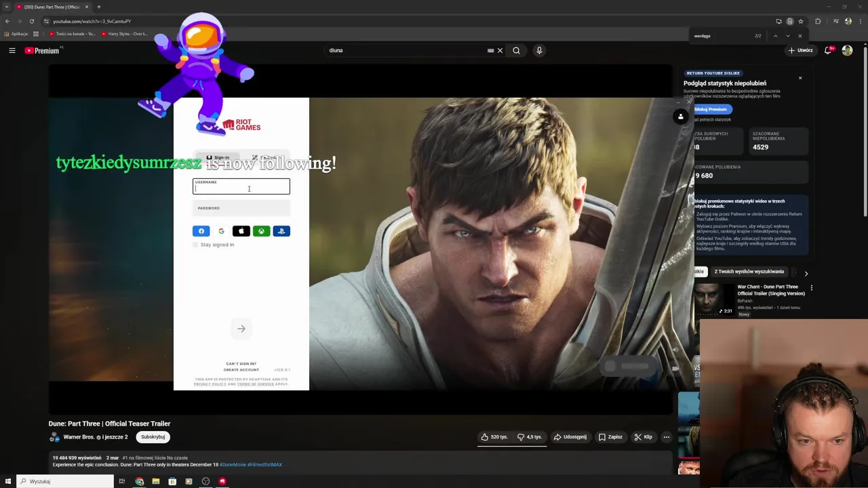Go to next find-in-page result
The width and height of the screenshot is (868, 488).
point(787,36)
